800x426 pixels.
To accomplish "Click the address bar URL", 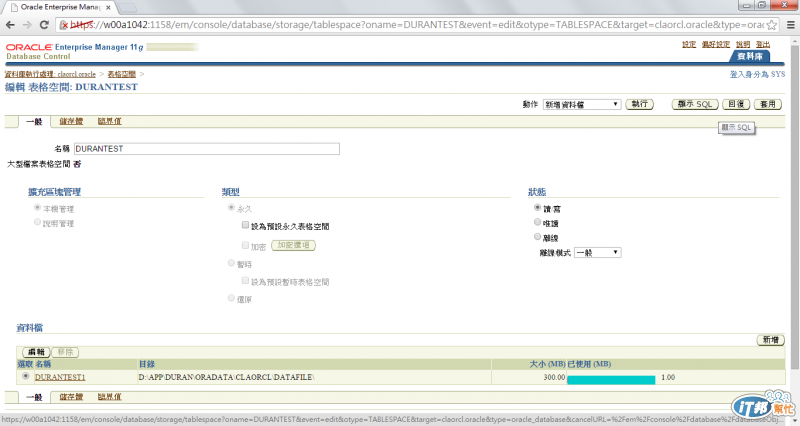I will (x=416, y=24).
